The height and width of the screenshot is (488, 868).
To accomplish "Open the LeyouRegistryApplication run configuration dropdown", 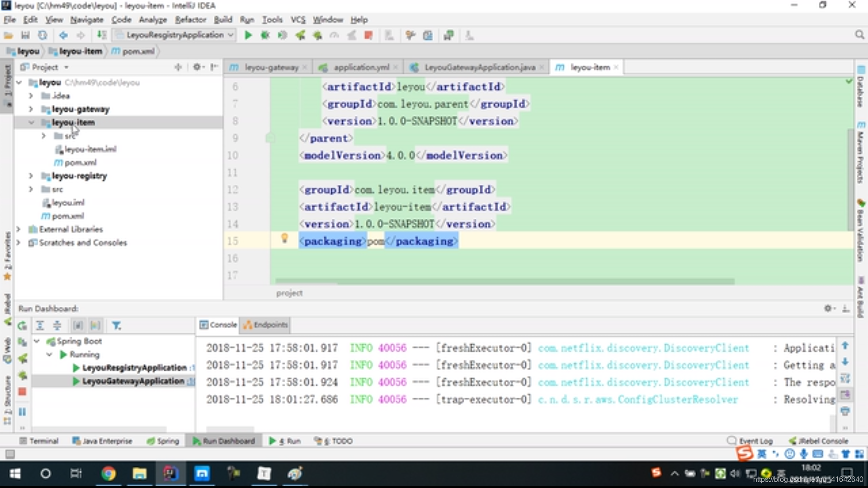I will [175, 35].
